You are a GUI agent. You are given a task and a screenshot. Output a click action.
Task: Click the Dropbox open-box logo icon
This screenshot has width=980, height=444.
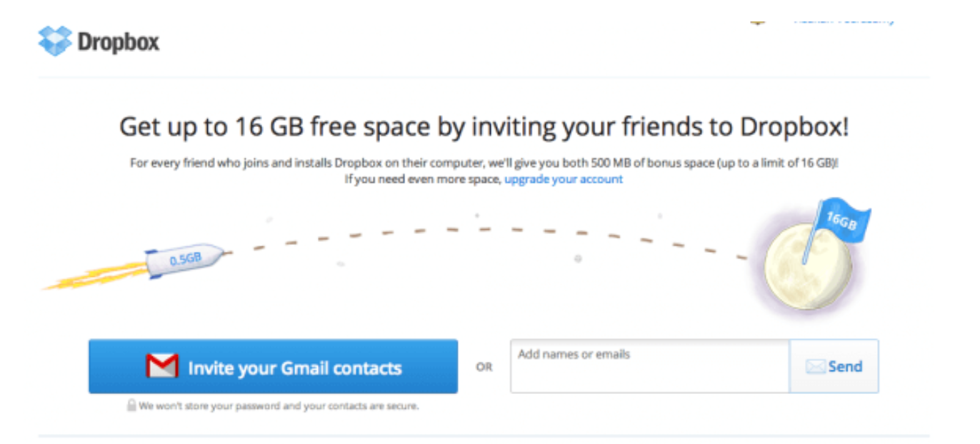[56, 41]
